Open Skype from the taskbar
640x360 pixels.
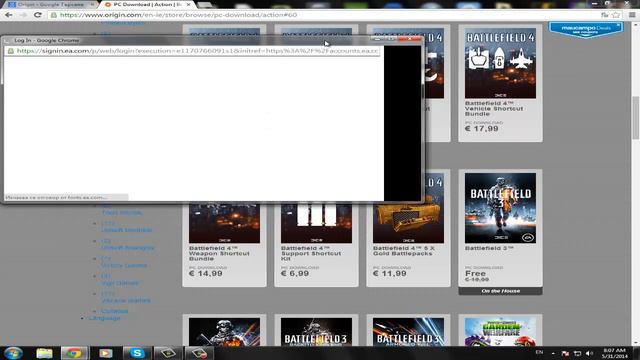[137, 353]
